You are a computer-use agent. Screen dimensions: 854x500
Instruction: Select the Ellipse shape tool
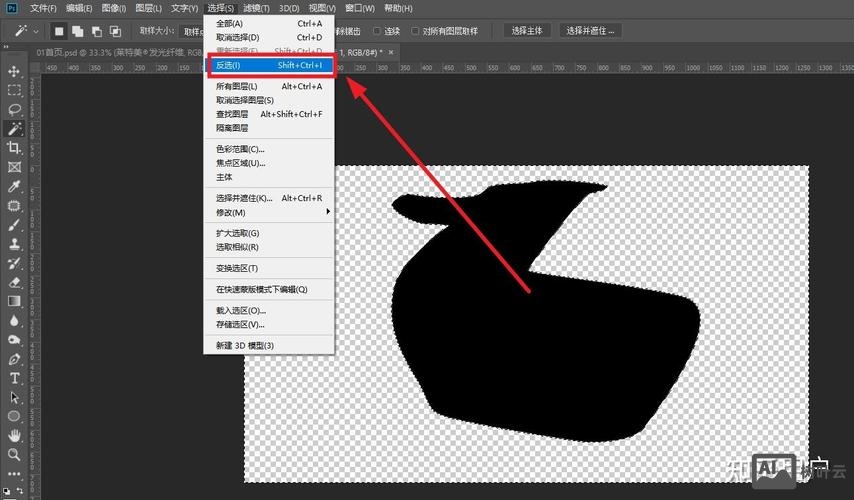14,416
